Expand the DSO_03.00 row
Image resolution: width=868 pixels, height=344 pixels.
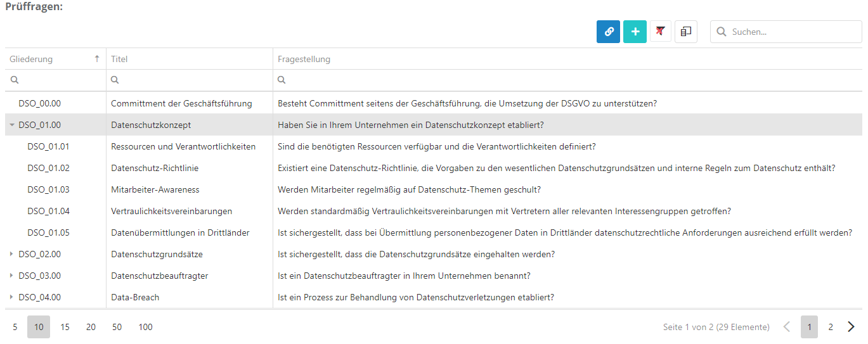(x=12, y=276)
